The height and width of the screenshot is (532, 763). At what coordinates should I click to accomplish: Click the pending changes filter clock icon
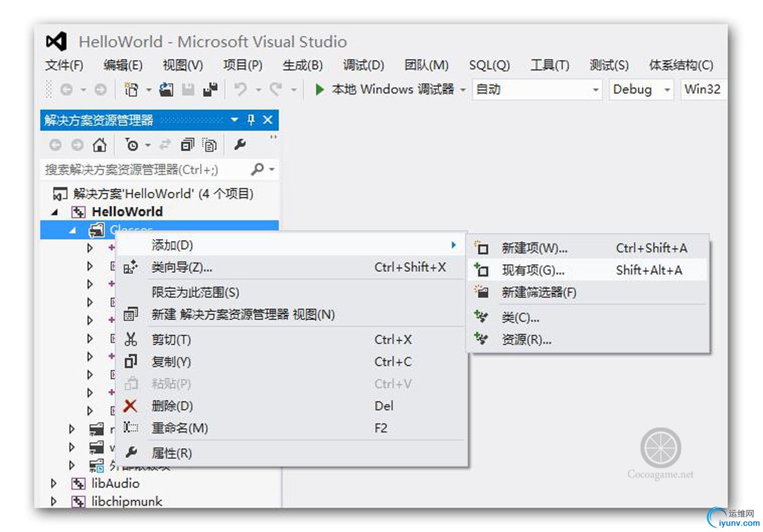tap(132, 145)
